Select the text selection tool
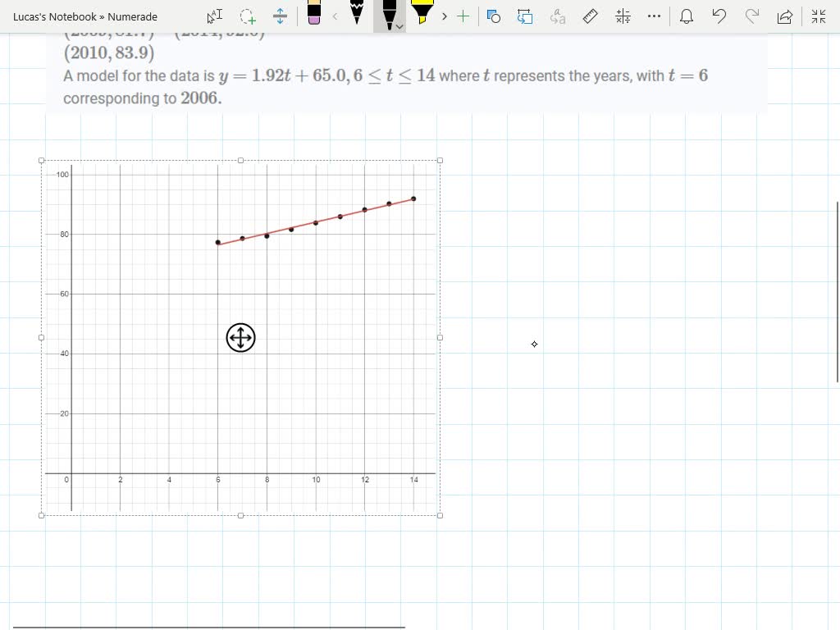Screen dimensions: 840x630 [214, 16]
